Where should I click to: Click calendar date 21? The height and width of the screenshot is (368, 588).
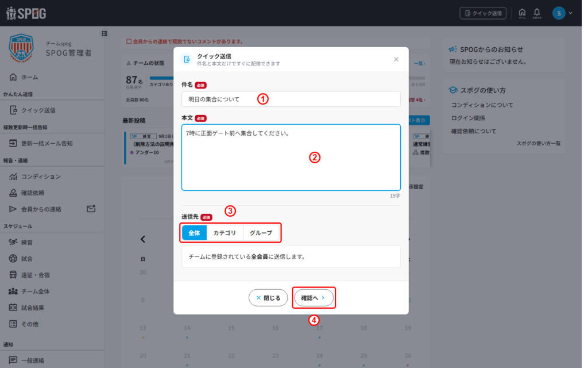pos(187,355)
